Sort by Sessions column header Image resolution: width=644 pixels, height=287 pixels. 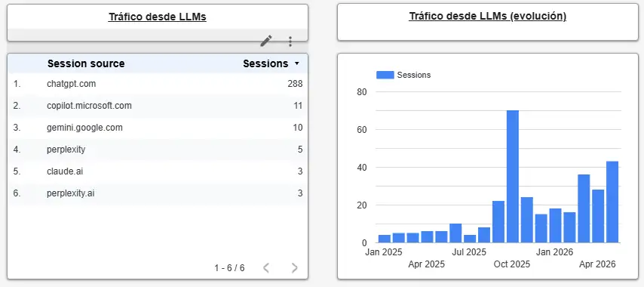coord(265,63)
